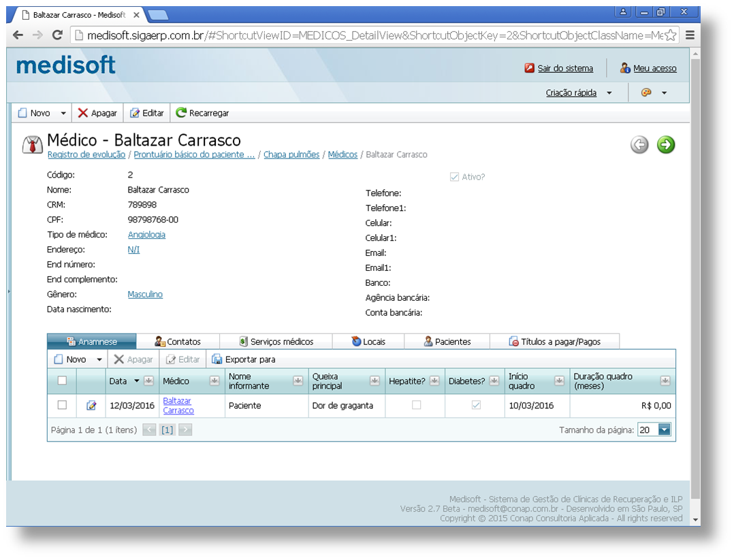734x560 pixels.
Task: Click the Sair do sistema exit icon
Action: [x=530, y=68]
